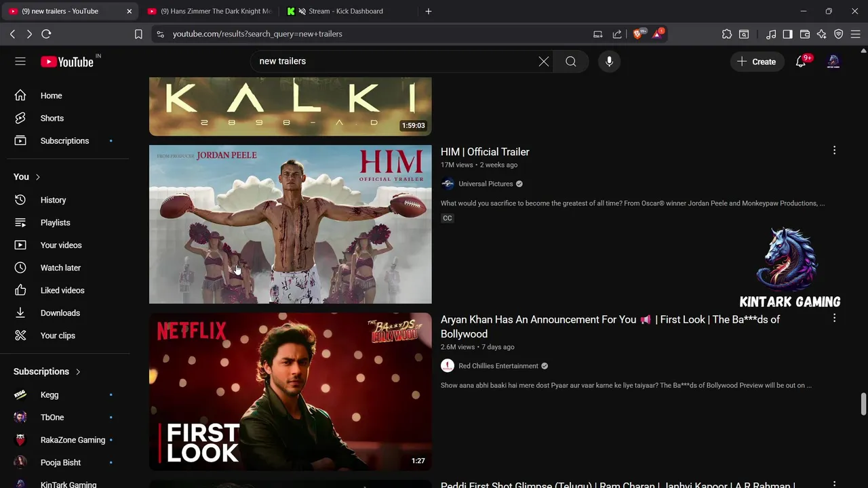Click the page vertical scrollbar thumb
Image resolution: width=868 pixels, height=488 pixels.
[863, 403]
